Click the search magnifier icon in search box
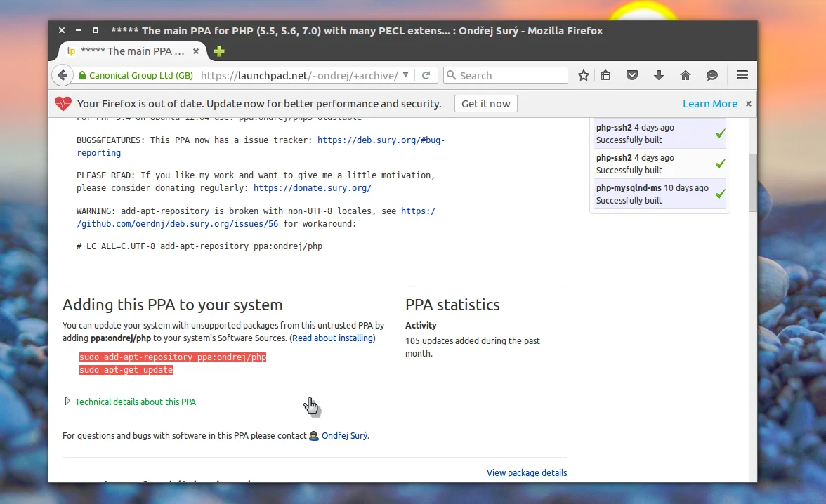Screen dimensions: 826x504 (x=452, y=75)
